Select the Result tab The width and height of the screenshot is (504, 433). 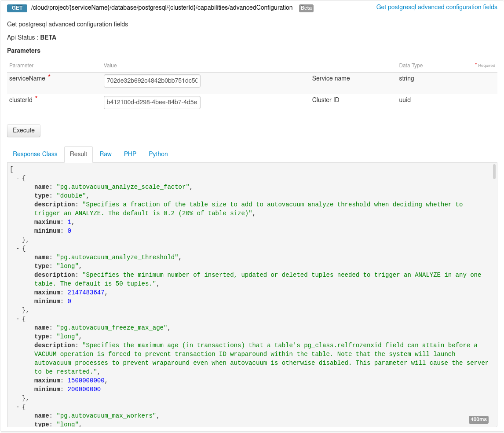78,154
